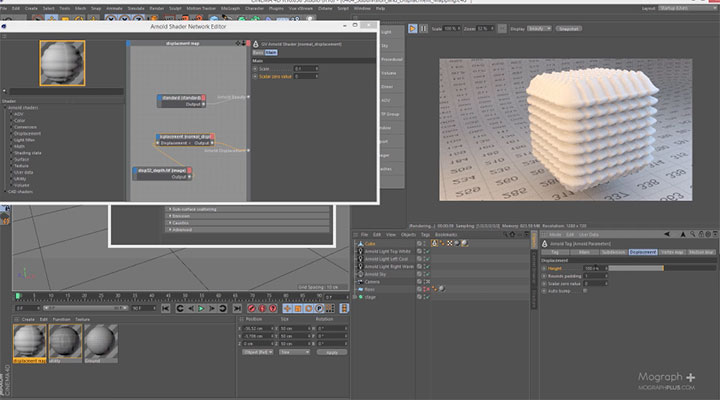Toggle position keying icon
Image resolution: width=720 pixels, height=400 pixels.
287,309
